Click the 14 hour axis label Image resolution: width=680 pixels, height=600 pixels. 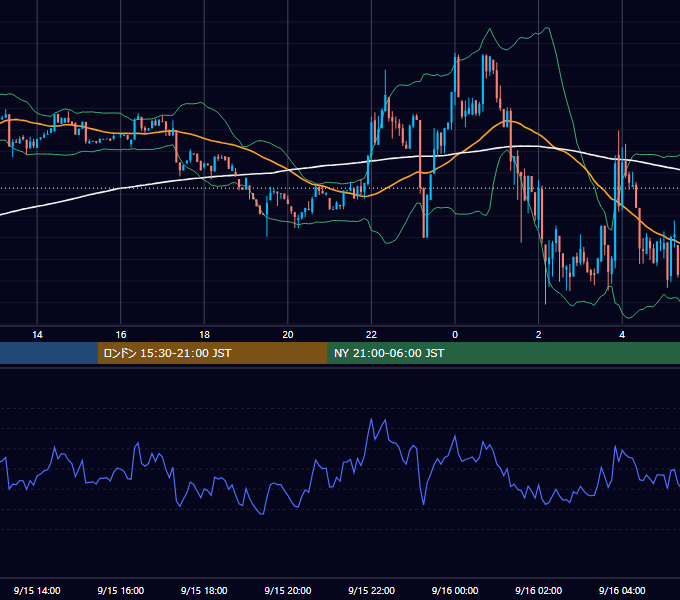point(37,334)
